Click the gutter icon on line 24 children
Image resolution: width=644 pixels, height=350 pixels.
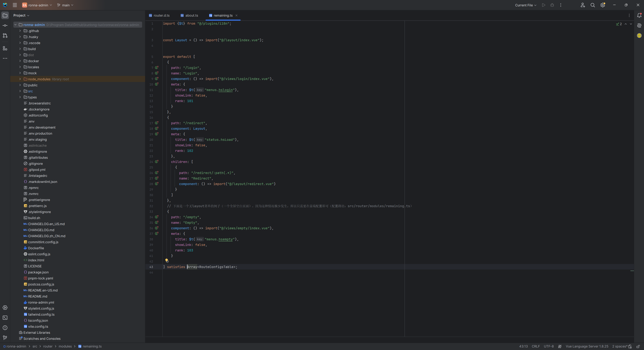pyautogui.click(x=157, y=162)
